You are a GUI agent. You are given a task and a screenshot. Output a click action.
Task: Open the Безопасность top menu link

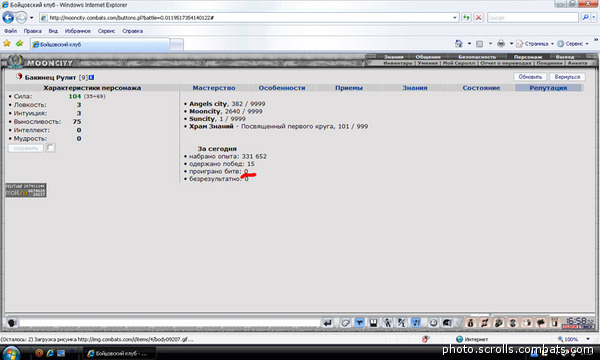tap(477, 57)
